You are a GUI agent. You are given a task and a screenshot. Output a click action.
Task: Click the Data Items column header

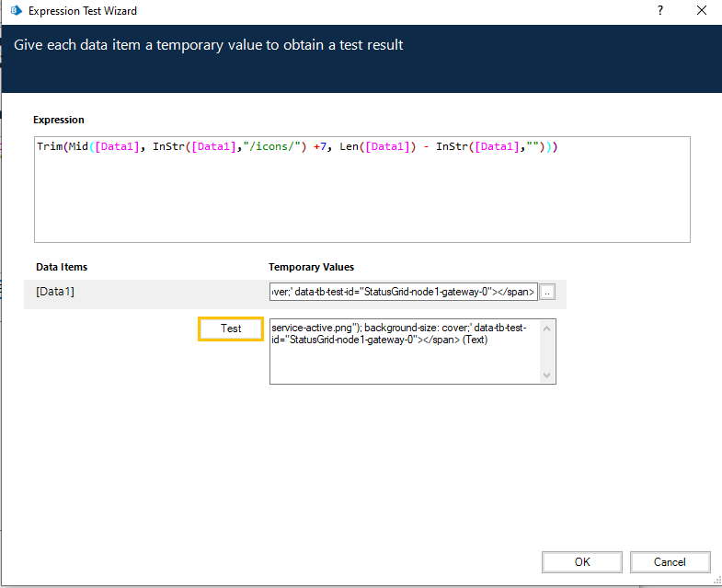coord(62,267)
